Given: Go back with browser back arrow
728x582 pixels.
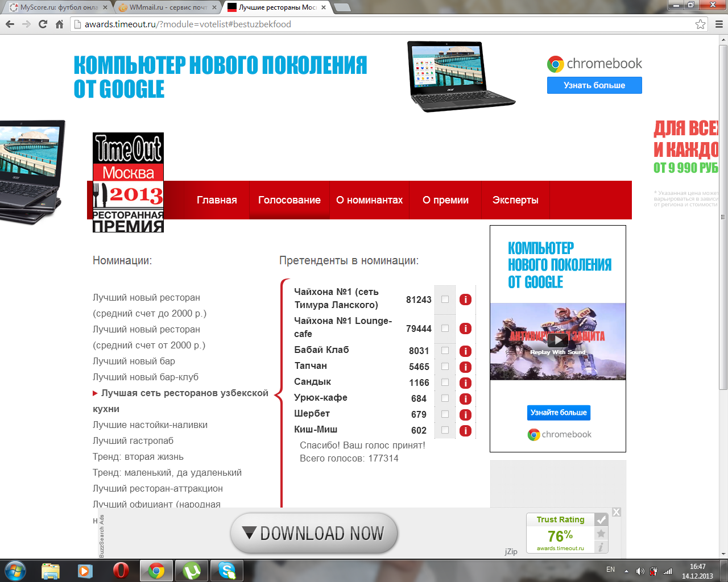Looking at the screenshot, I should pyautogui.click(x=10, y=24).
